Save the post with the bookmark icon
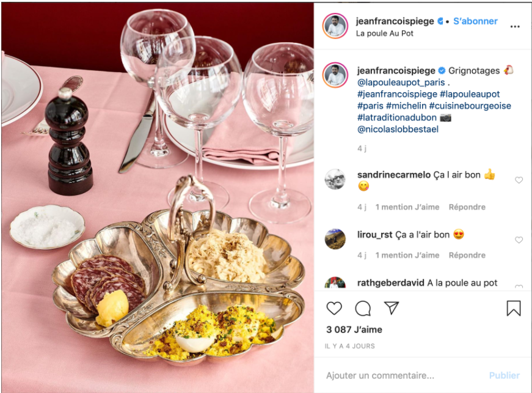532x393 pixels. pyautogui.click(x=513, y=308)
